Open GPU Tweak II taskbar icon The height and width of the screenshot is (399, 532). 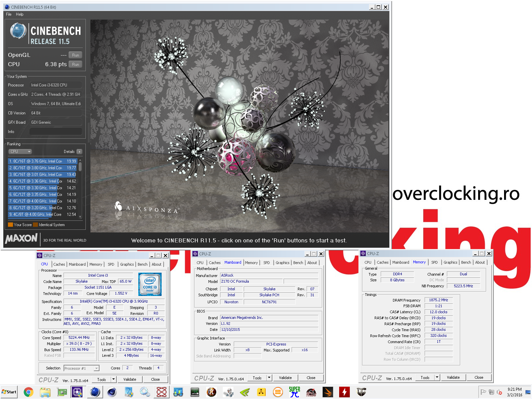click(x=311, y=392)
